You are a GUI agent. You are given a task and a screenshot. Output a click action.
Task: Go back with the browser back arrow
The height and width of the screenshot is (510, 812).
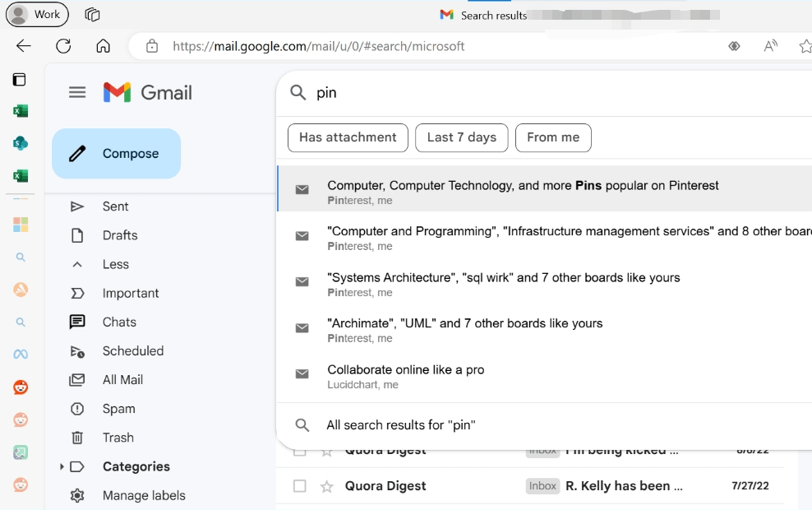coord(23,46)
